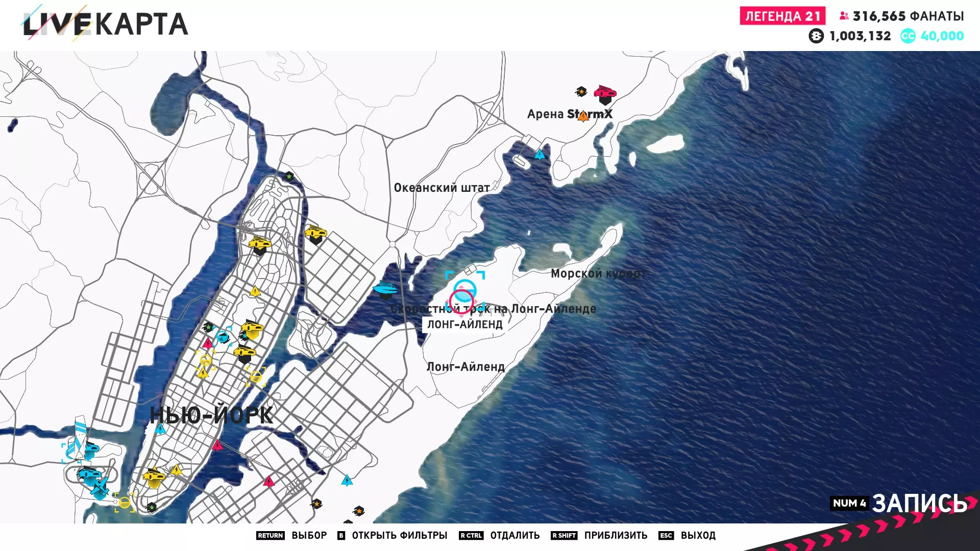Zoom in using ПРИБЛИЗИТЬ
This screenshot has width=980, height=551.
click(615, 535)
